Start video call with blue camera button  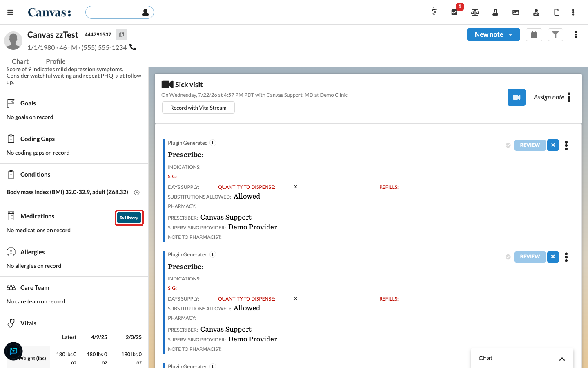pos(517,97)
